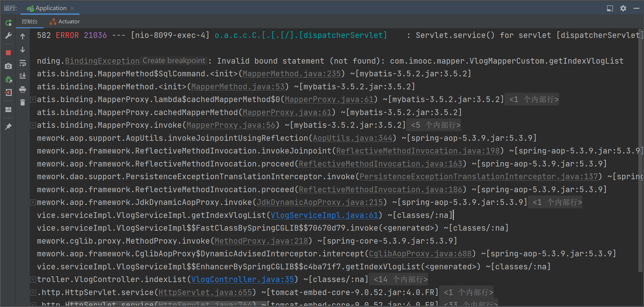The height and width of the screenshot is (307, 644).
Task: Open VlogServiceImpl.java:61 link
Action: click(324, 215)
